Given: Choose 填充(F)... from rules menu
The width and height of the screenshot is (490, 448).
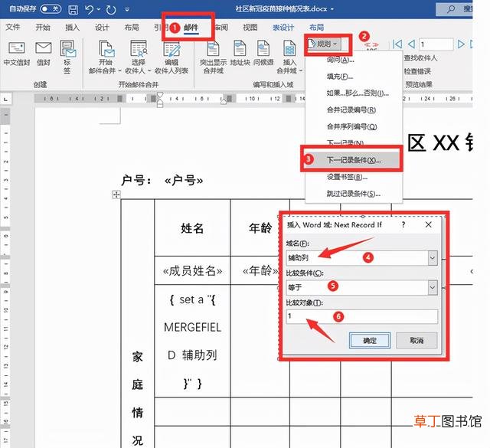Looking at the screenshot, I should [x=354, y=77].
